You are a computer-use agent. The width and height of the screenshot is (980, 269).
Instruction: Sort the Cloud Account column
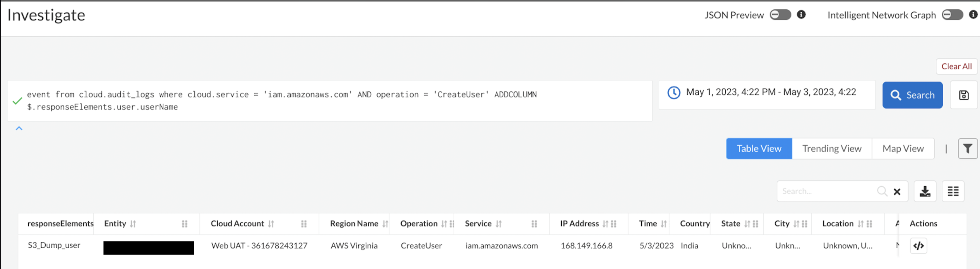pos(271,224)
